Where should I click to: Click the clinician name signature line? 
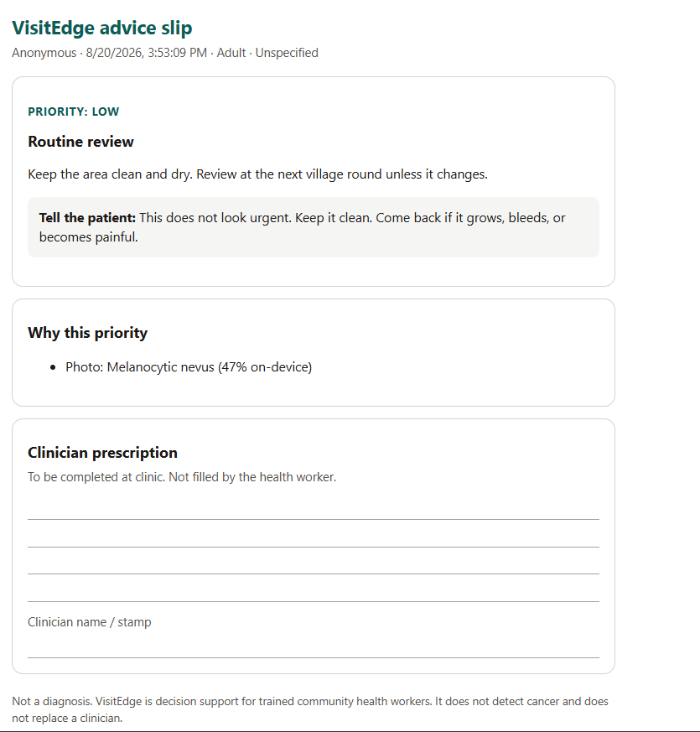click(314, 657)
